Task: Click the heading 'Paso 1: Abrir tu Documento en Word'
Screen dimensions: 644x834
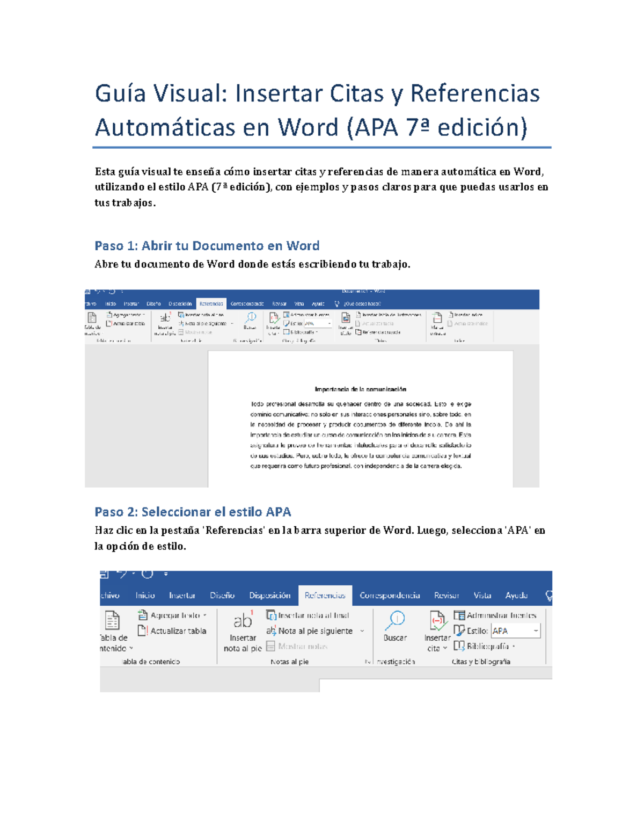Action: coord(207,246)
